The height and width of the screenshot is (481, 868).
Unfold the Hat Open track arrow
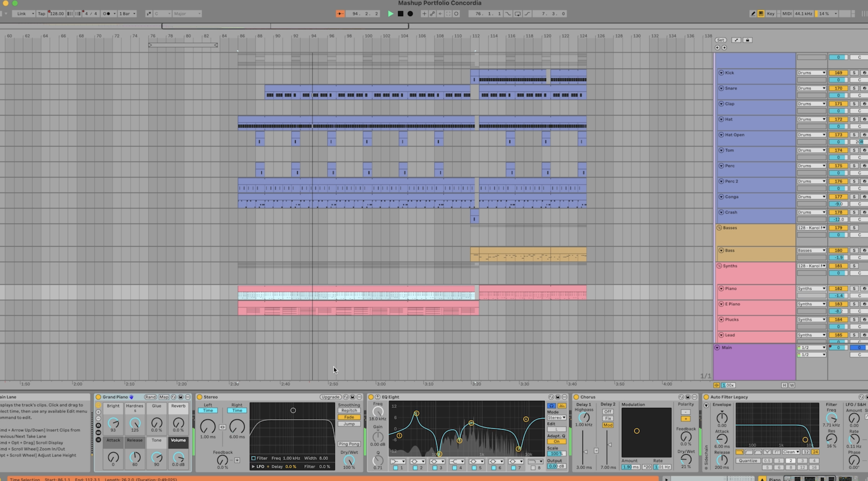(x=721, y=134)
